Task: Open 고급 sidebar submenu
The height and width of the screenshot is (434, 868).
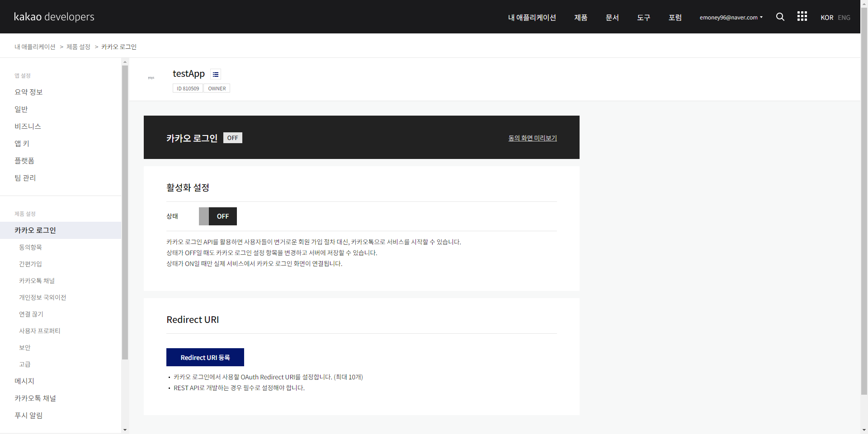Action: pyautogui.click(x=25, y=364)
